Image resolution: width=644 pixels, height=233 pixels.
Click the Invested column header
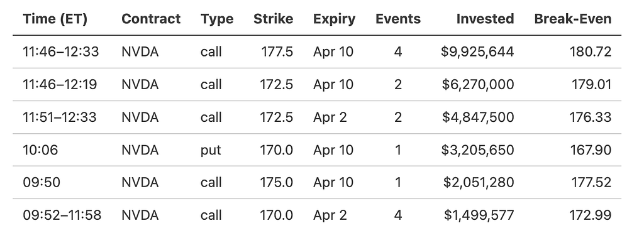(x=485, y=19)
